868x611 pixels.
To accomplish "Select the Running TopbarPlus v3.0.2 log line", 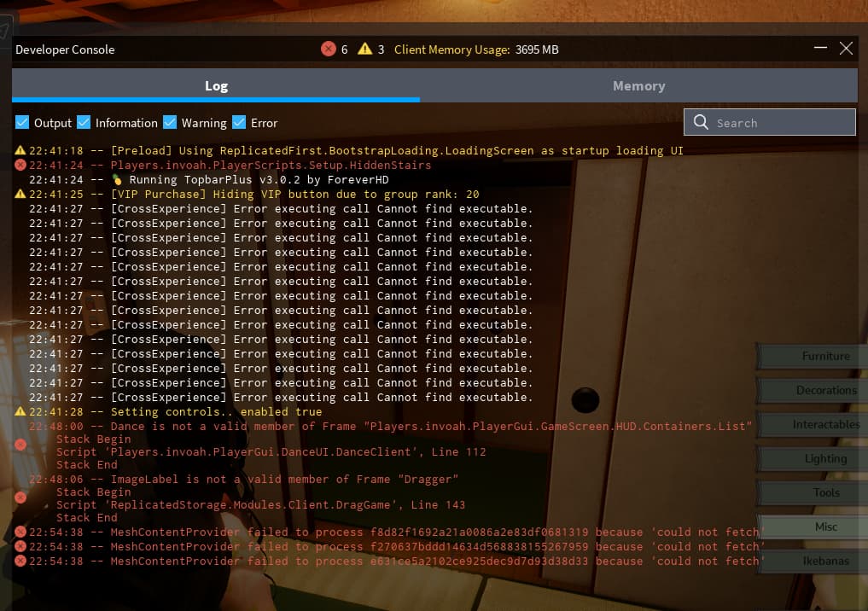I will pyautogui.click(x=209, y=179).
